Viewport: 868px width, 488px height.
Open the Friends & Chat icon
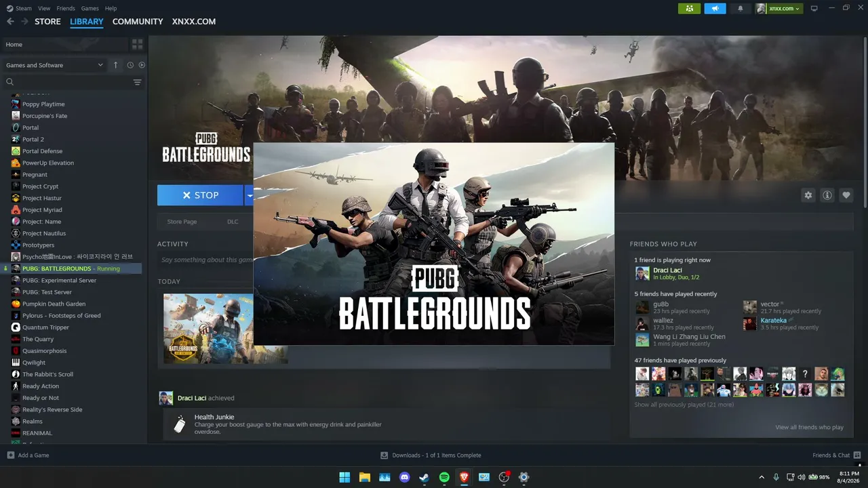tap(857, 455)
